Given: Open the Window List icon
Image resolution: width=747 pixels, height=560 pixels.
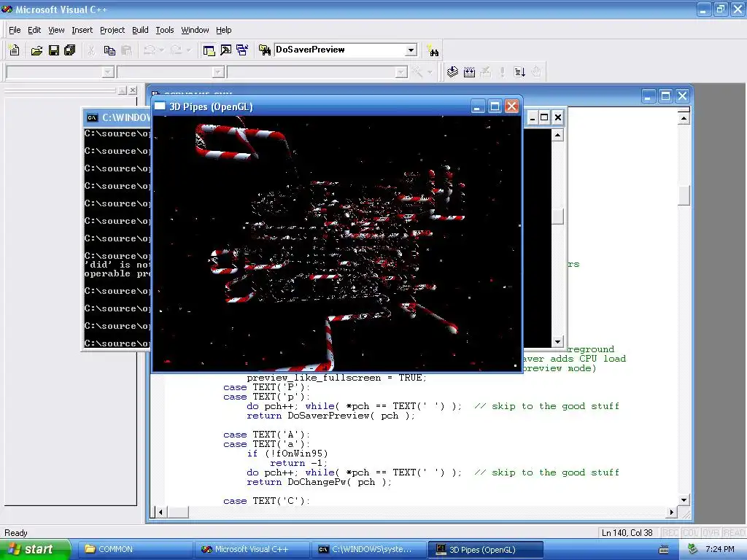Looking at the screenshot, I should coord(242,50).
